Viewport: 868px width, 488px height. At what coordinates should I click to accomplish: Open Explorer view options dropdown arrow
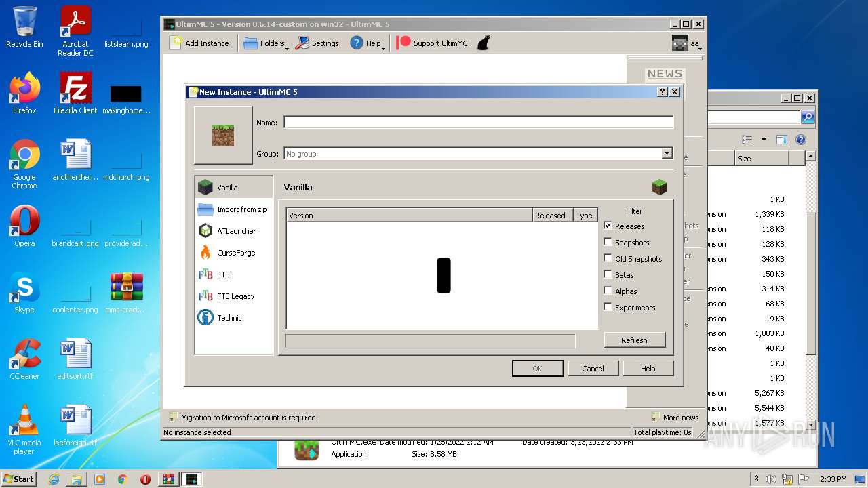(x=764, y=140)
